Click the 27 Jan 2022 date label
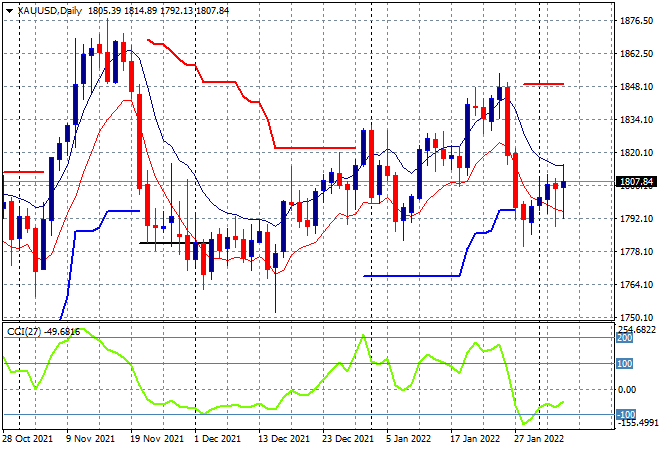This screenshot has height=450, width=660. 539,439
